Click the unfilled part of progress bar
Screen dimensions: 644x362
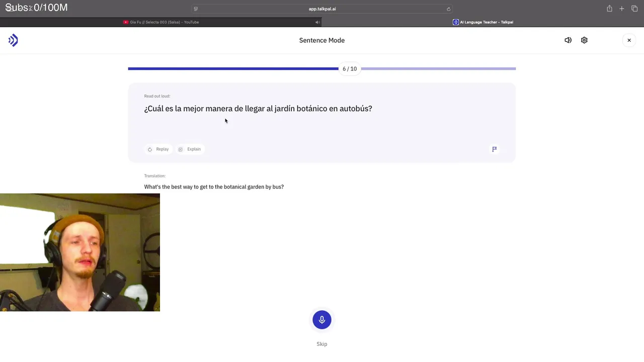438,68
